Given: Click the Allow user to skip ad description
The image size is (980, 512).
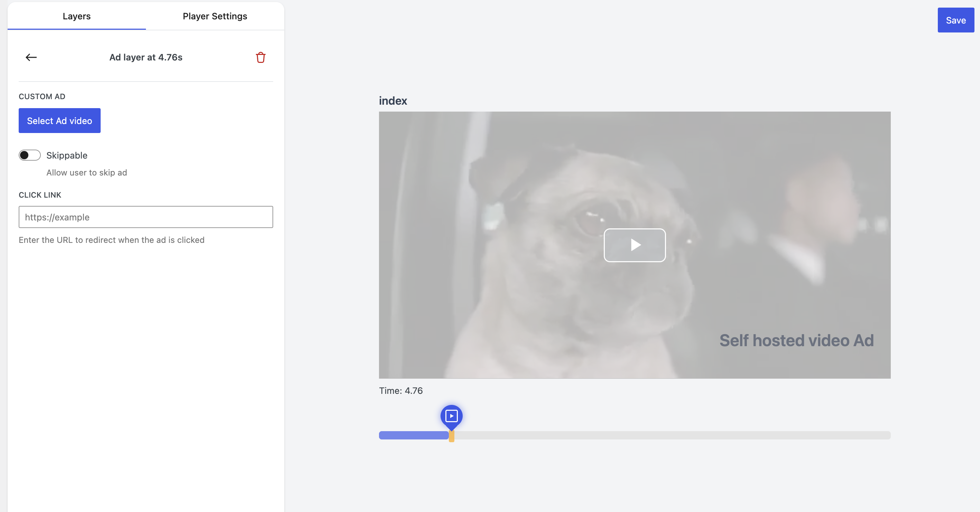Looking at the screenshot, I should point(86,173).
